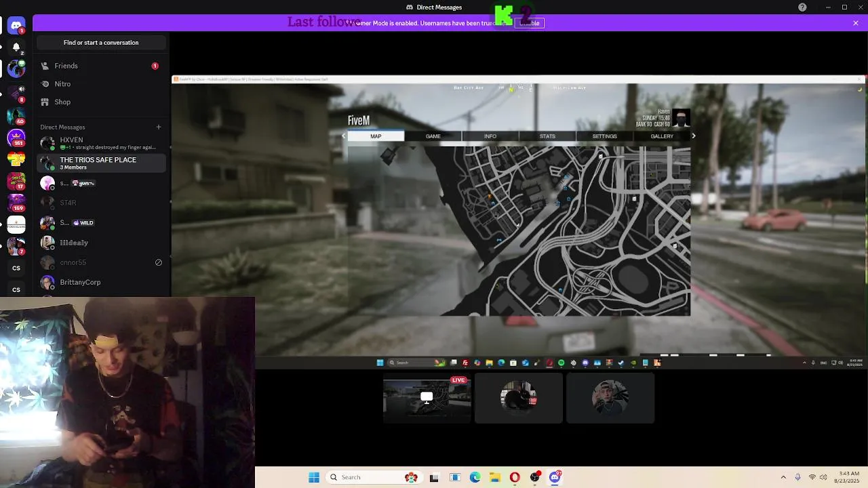Open the notification bell in server bar
The width and height of the screenshot is (868, 488).
coord(16,47)
